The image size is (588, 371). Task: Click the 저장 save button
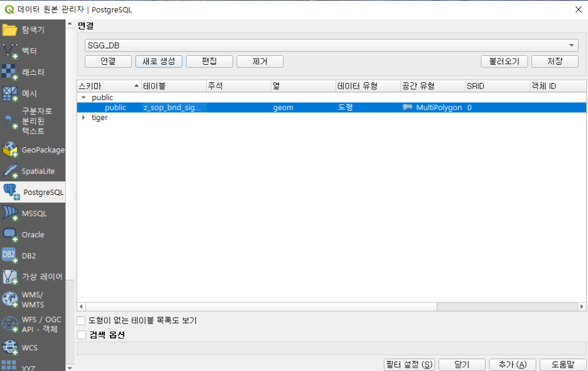555,61
